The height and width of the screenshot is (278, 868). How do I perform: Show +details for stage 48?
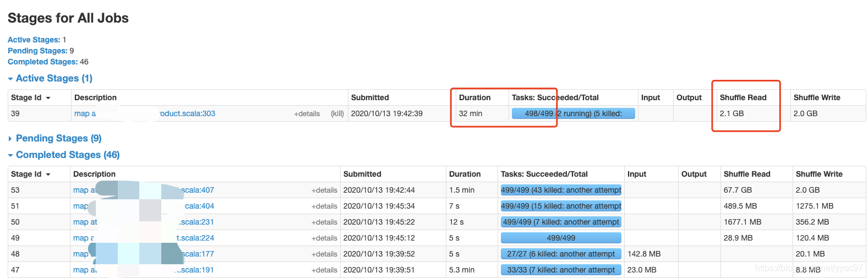click(324, 254)
